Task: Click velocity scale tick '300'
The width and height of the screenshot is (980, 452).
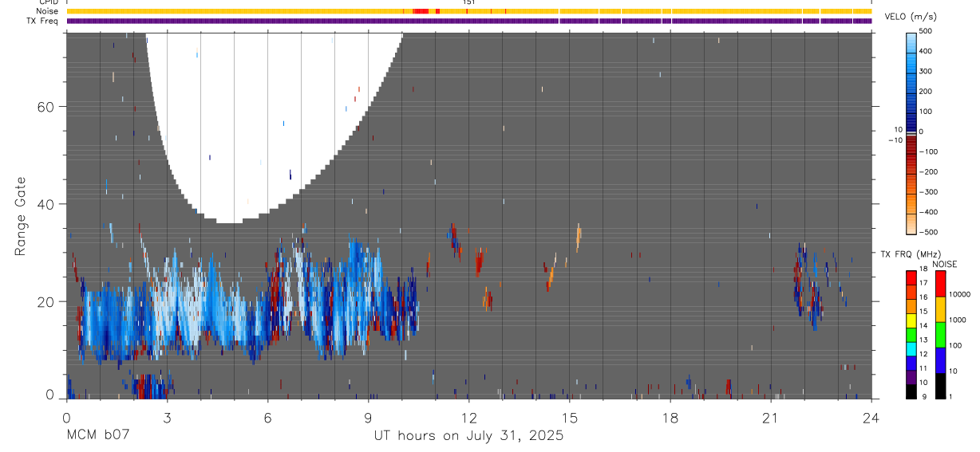Action: (927, 72)
